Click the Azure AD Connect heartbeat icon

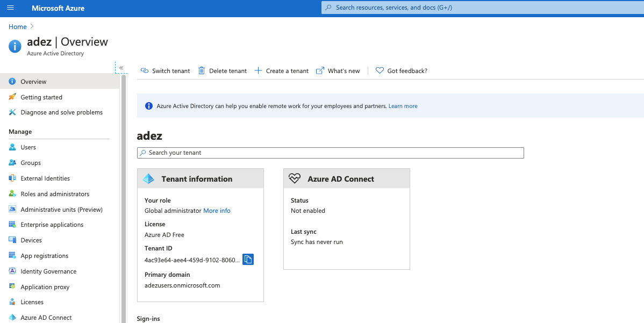pyautogui.click(x=295, y=178)
